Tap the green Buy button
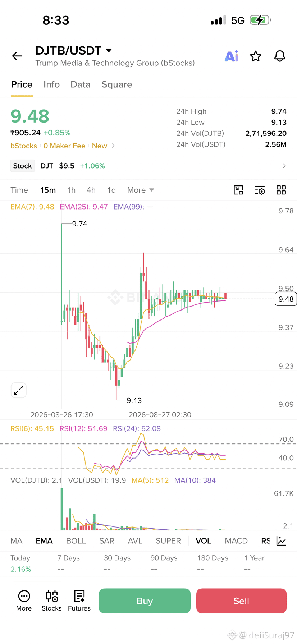This screenshot has height=644, width=297. (145, 601)
